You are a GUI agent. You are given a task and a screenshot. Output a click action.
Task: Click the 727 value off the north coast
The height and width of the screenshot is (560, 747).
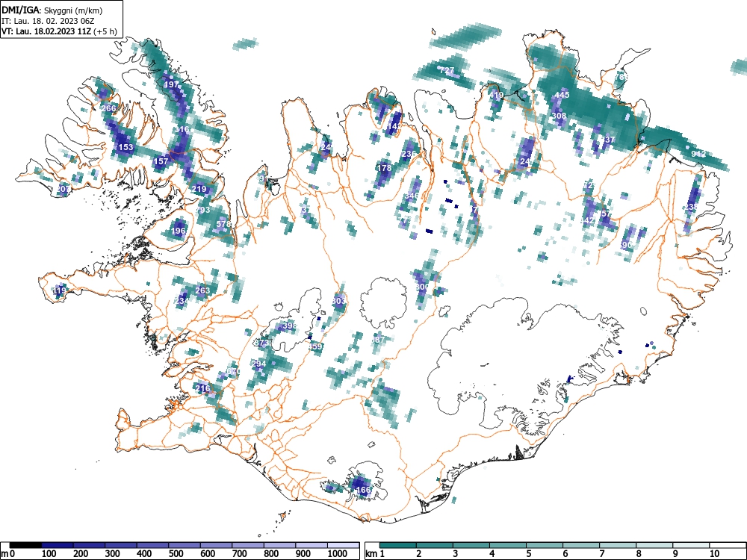(447, 70)
